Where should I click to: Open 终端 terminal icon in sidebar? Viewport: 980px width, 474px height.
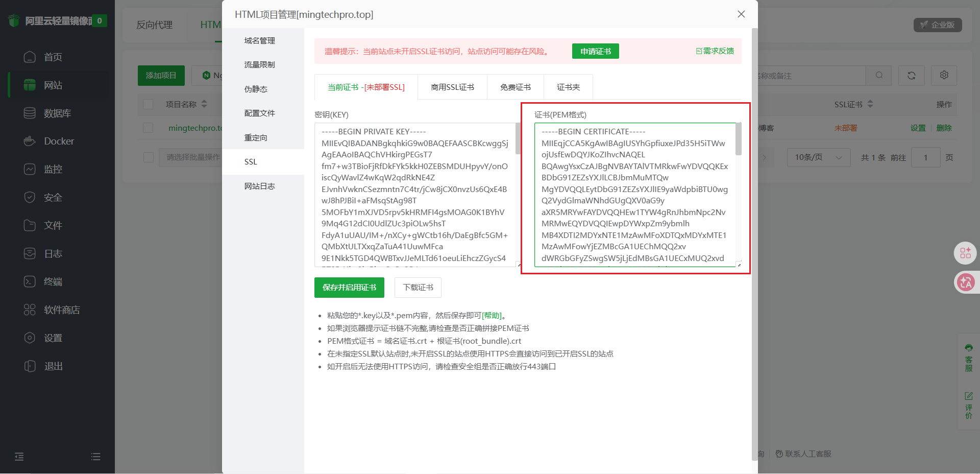[30, 281]
